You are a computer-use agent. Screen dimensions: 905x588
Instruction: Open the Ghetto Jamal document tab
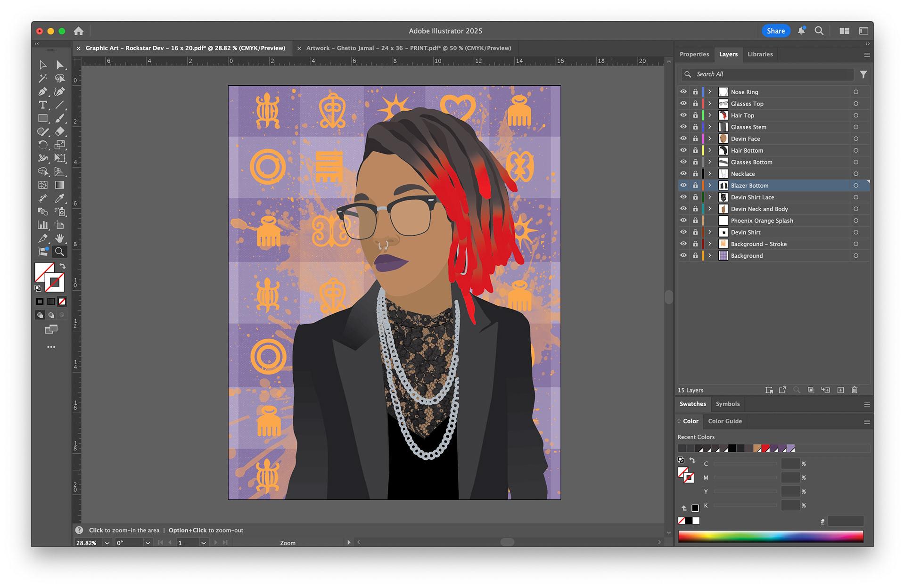[x=408, y=48]
